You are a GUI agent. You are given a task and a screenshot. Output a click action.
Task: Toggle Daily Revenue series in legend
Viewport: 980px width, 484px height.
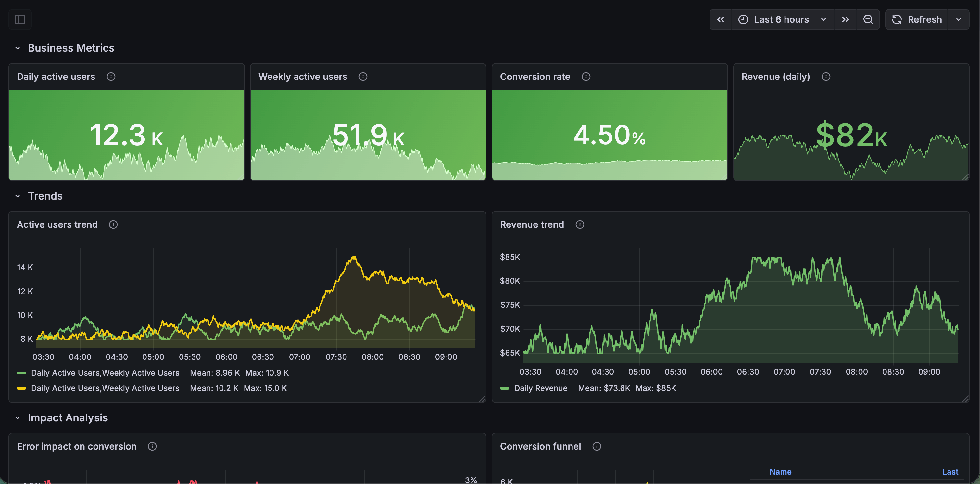point(540,388)
